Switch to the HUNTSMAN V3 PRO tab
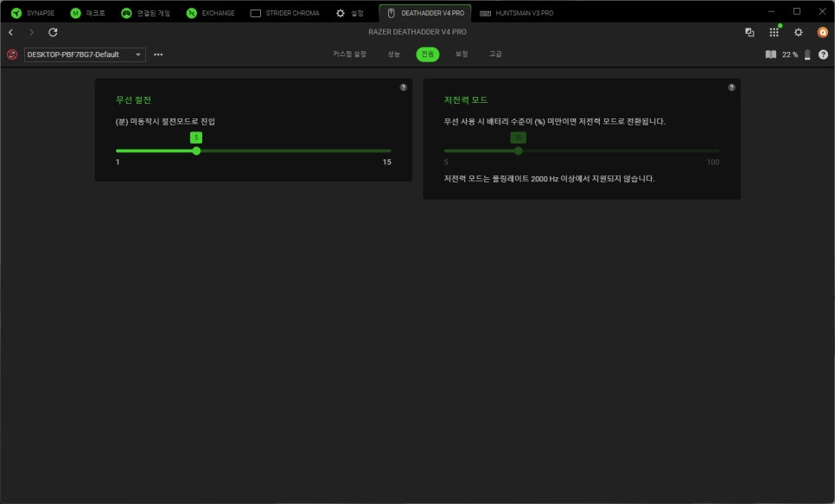This screenshot has height=504, width=835. tap(517, 13)
